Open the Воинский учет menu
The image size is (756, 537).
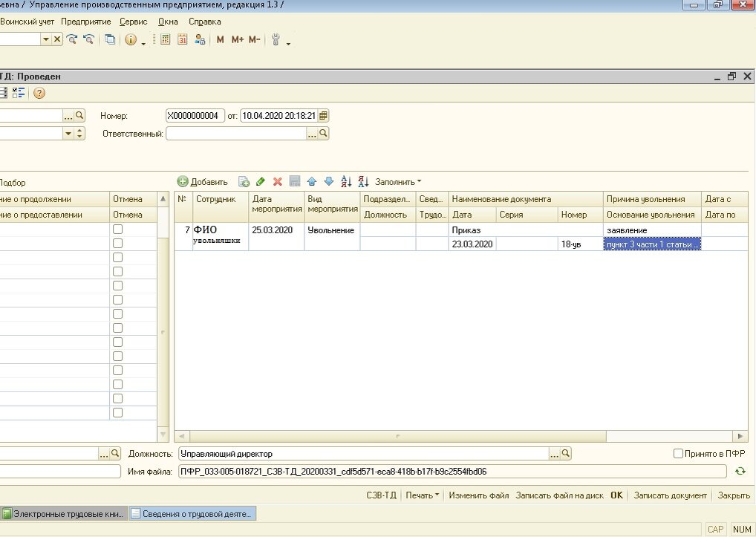27,22
